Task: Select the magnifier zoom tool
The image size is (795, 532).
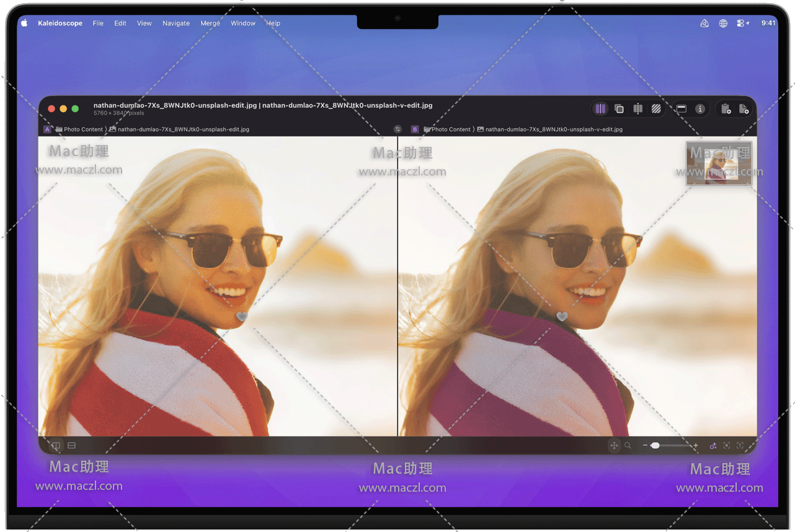Action: [628, 445]
